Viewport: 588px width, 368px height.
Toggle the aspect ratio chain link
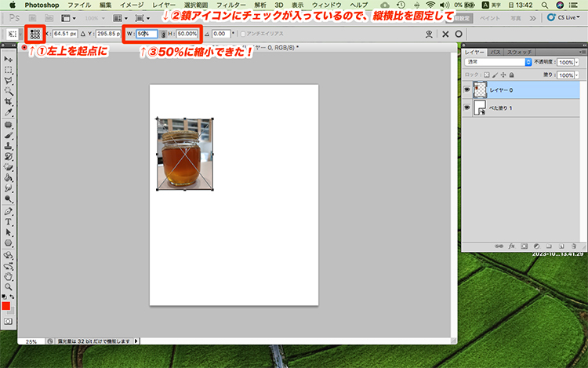click(163, 35)
